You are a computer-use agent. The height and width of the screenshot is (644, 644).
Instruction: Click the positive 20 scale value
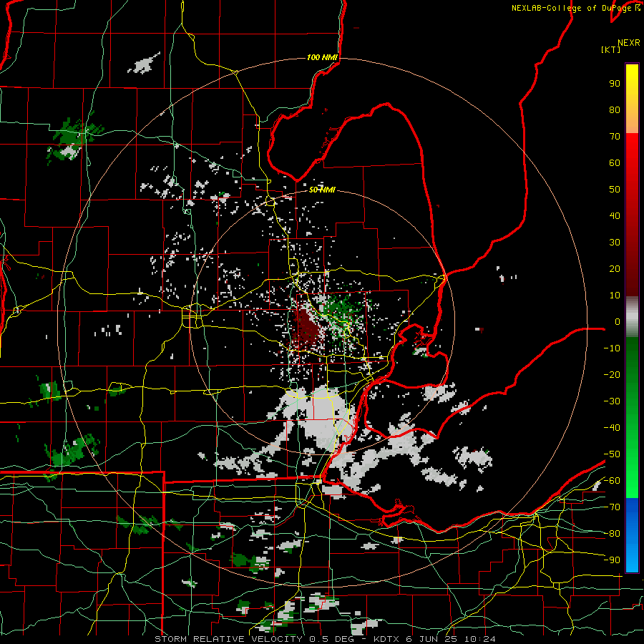[615, 268]
